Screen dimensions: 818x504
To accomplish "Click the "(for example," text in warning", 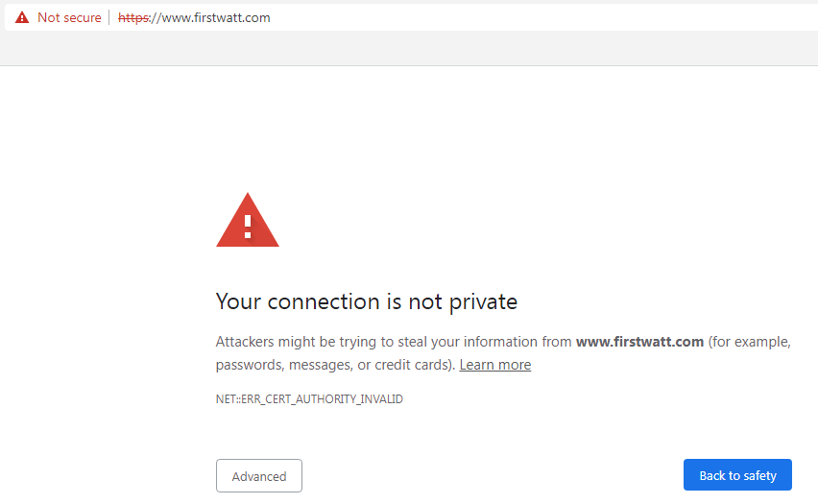I will click(x=750, y=342).
